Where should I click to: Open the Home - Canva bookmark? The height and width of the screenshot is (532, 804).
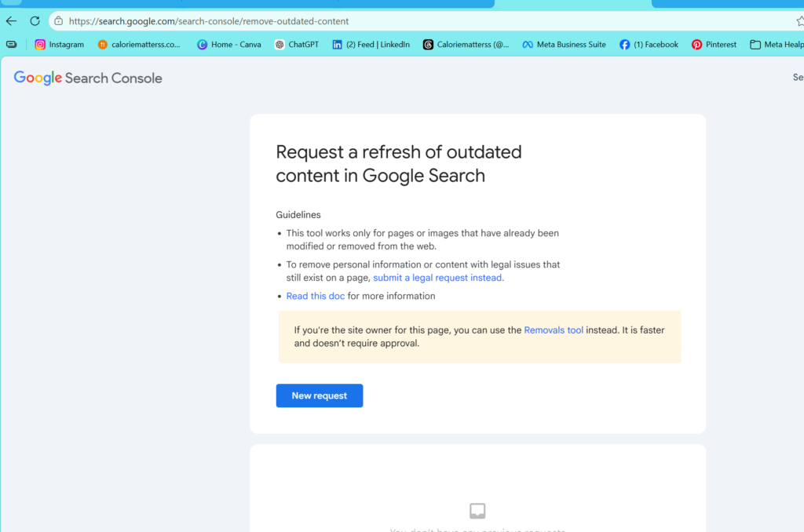coord(229,45)
